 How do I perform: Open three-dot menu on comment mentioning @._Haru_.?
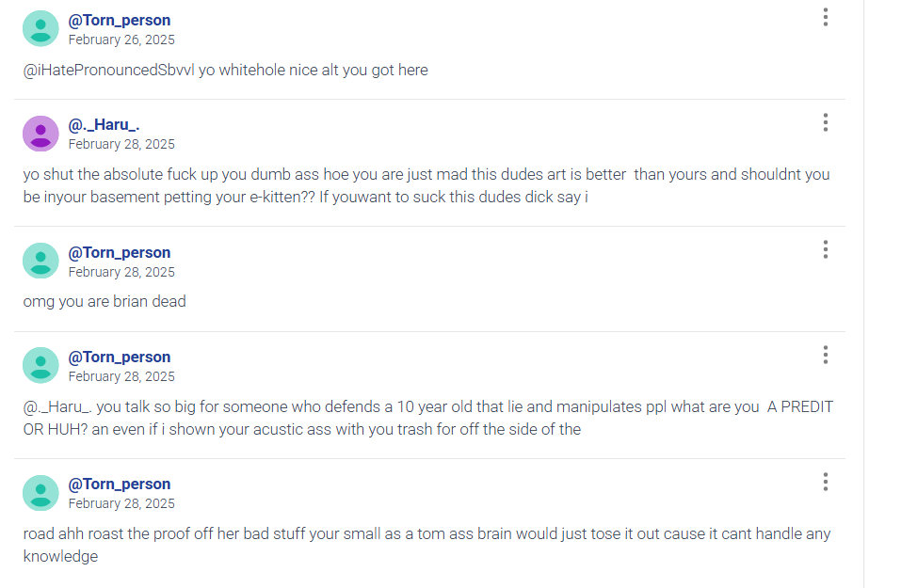[x=825, y=355]
